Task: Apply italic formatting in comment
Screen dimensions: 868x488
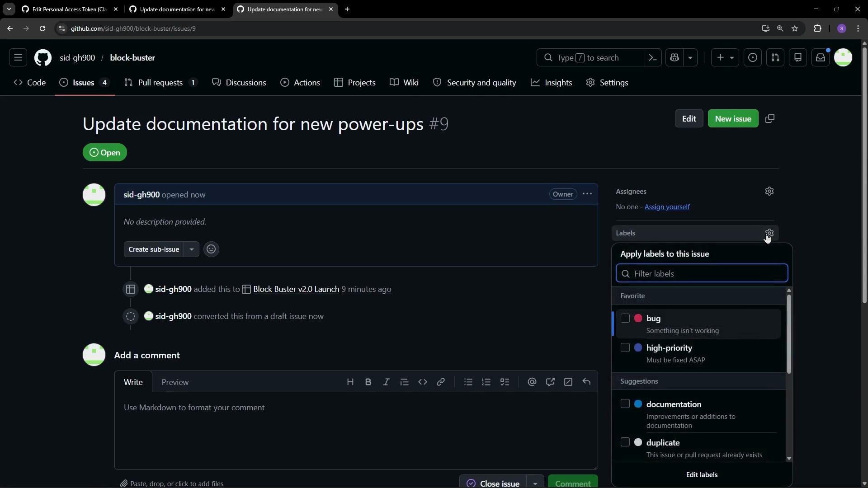Action: 386,382
